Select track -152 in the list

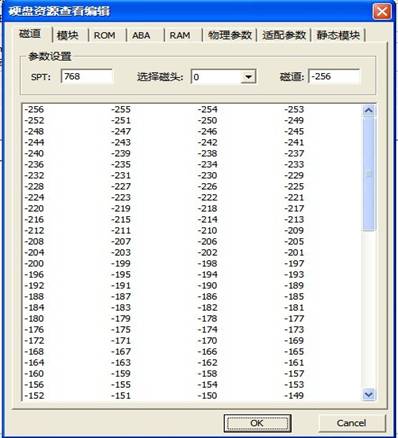[34, 395]
